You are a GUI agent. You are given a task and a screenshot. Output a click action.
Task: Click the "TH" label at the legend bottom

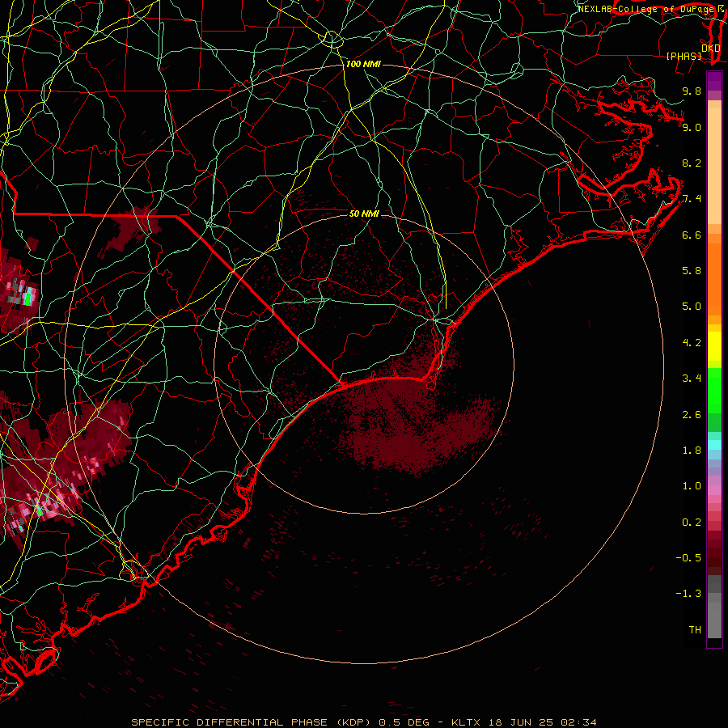pyautogui.click(x=695, y=630)
